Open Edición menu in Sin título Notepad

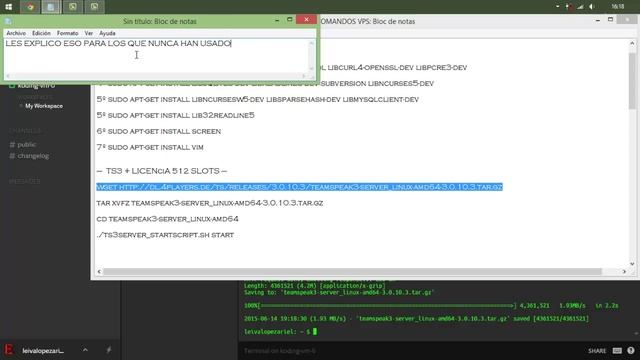pos(41,33)
